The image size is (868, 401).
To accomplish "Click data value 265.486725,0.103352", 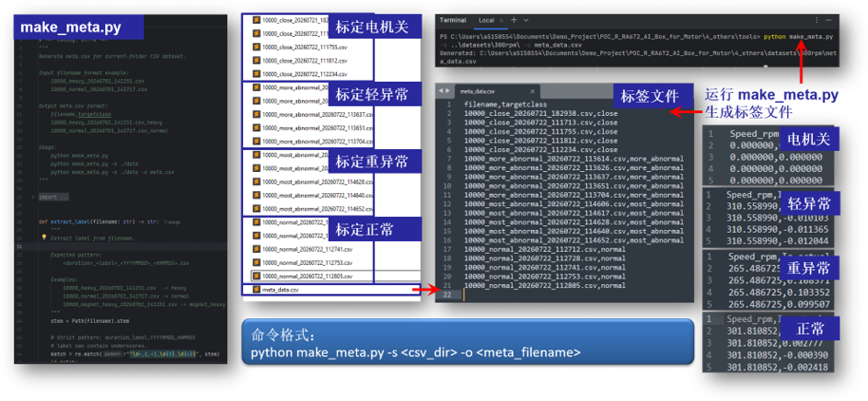I will tap(778, 292).
